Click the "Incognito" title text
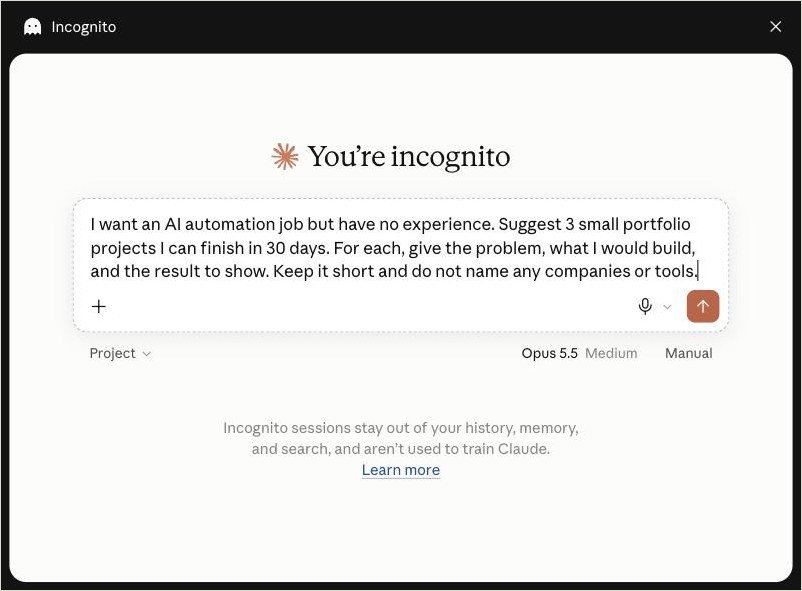Screen dimensions: 802x591 (84, 27)
